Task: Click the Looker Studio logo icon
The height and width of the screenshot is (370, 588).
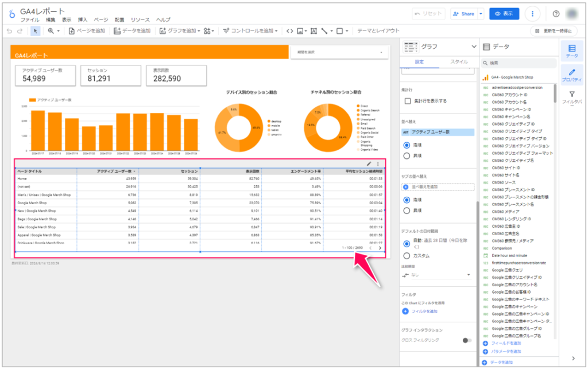Action: 12,14
